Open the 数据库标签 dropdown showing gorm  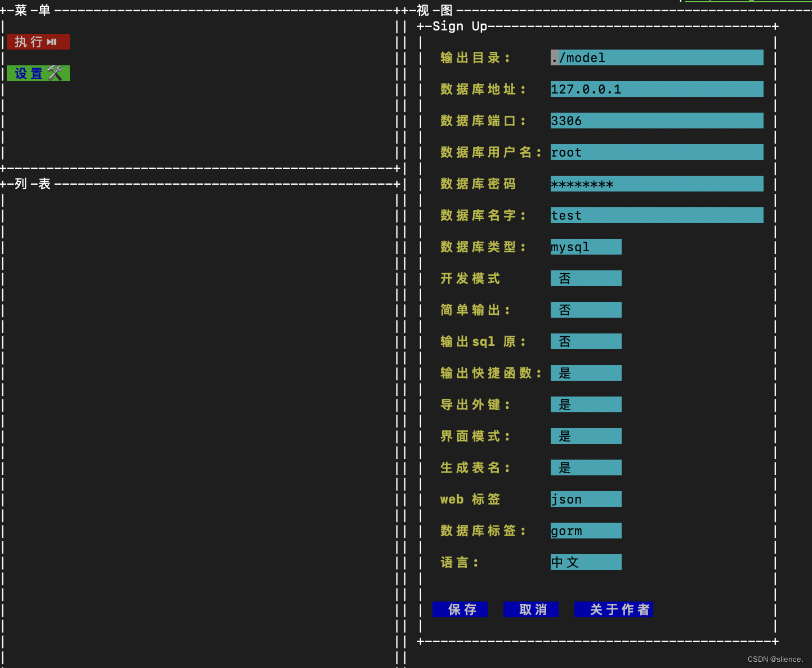[x=586, y=531]
